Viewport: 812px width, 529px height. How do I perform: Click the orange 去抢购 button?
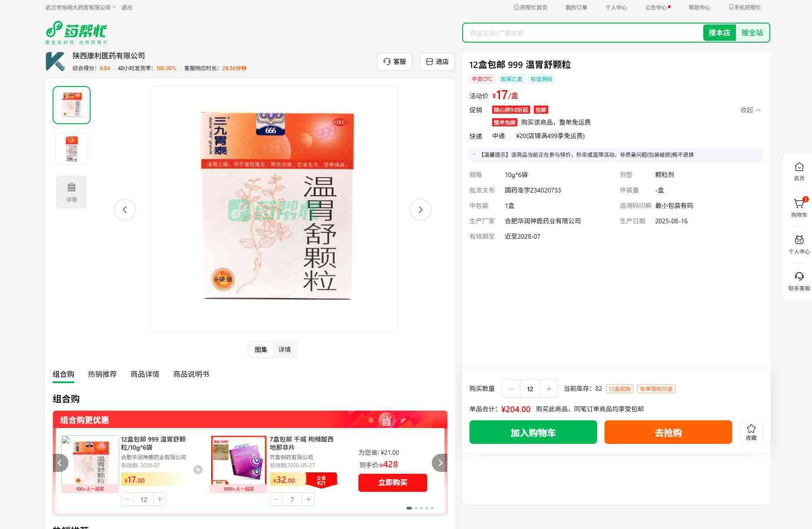click(x=668, y=433)
